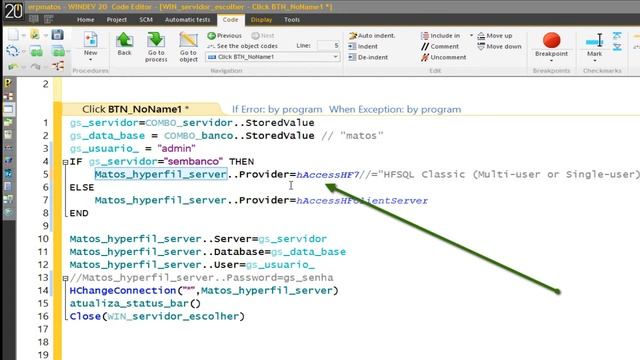Click the WINDEV 20 logo icon
The height and width of the screenshot is (360, 640).
tap(13, 11)
